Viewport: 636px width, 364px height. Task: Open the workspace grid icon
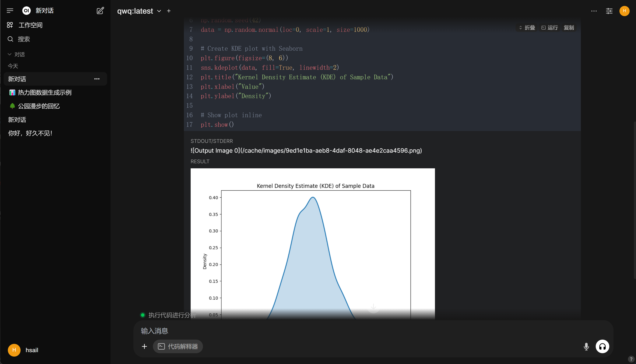(10, 25)
